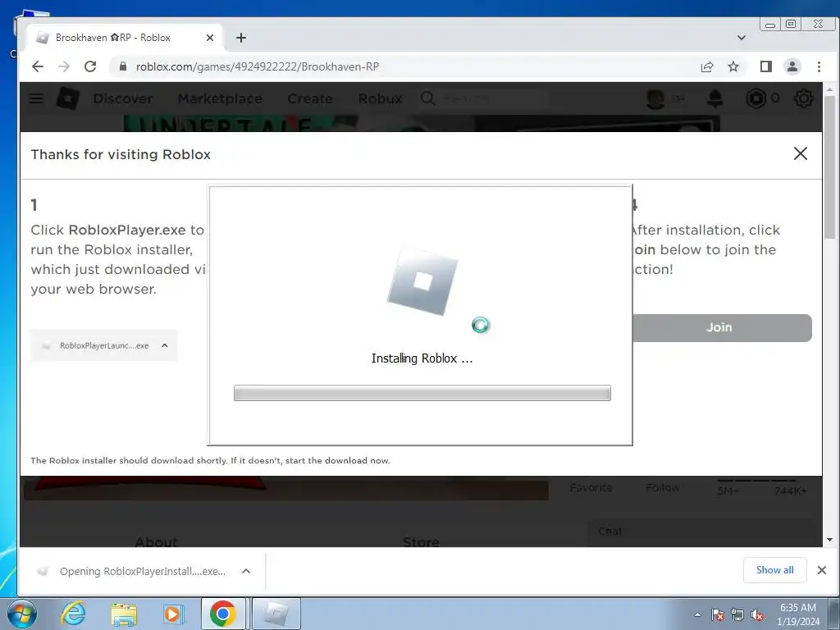840x630 pixels.
Task: Open the Marketplace menu item
Action: click(x=220, y=98)
